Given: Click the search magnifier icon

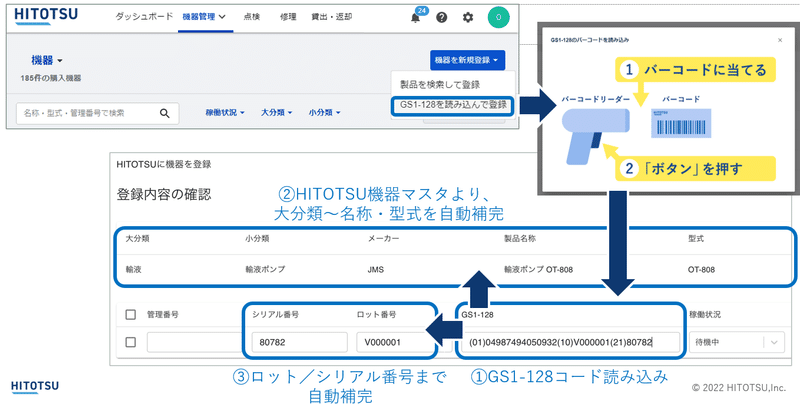Looking at the screenshot, I should point(164,113).
